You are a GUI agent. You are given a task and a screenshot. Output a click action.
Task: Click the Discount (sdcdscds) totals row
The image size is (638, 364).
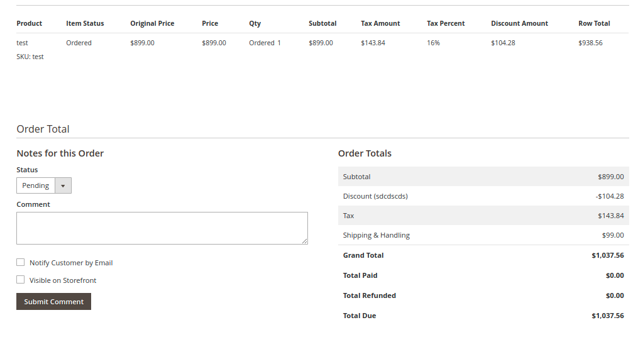pos(483,196)
